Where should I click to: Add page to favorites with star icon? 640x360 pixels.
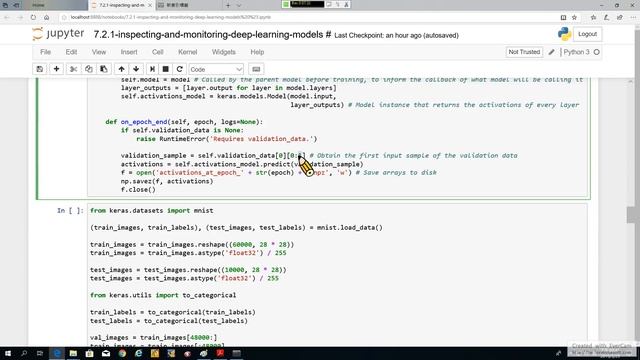coord(574,17)
